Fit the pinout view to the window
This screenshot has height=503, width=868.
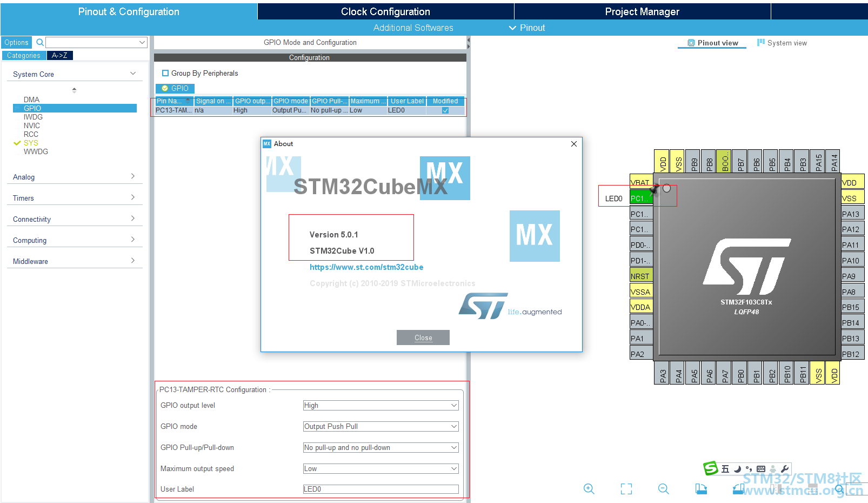tap(626, 489)
